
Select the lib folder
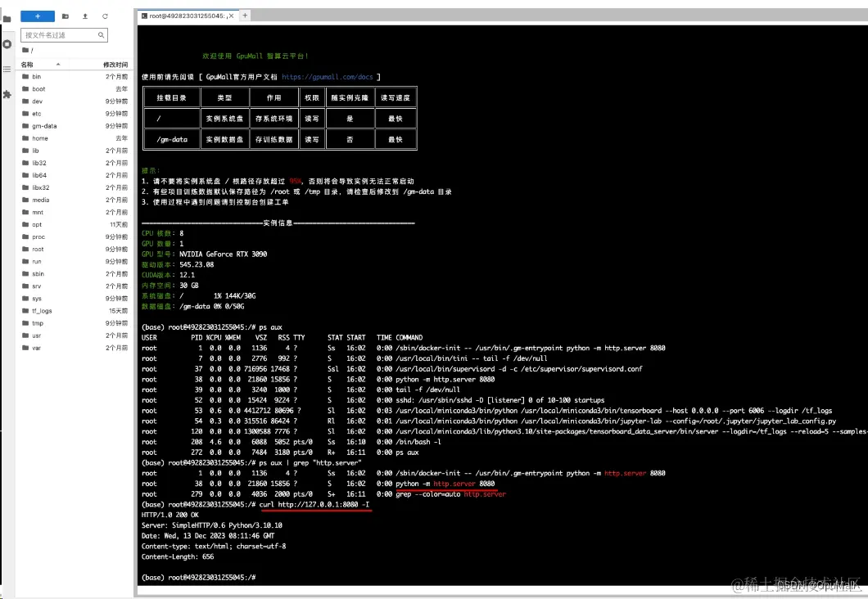click(x=75, y=151)
